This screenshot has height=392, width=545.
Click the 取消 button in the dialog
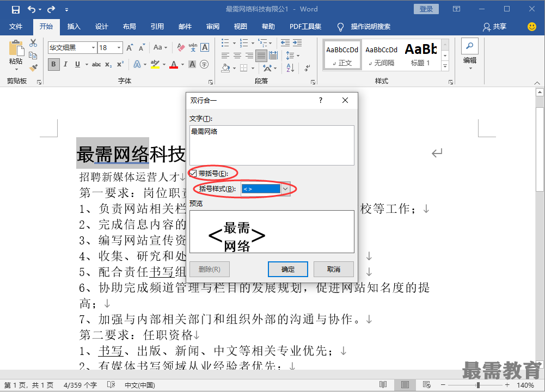(x=334, y=269)
